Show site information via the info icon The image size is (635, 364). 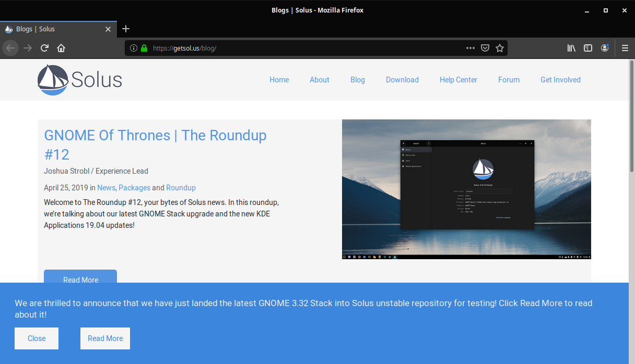133,48
